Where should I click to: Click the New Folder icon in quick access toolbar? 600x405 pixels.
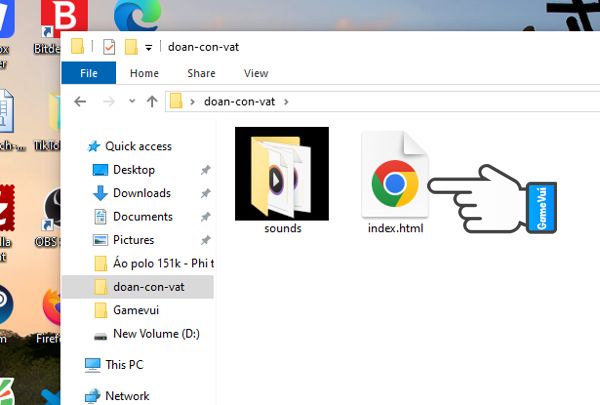point(130,47)
